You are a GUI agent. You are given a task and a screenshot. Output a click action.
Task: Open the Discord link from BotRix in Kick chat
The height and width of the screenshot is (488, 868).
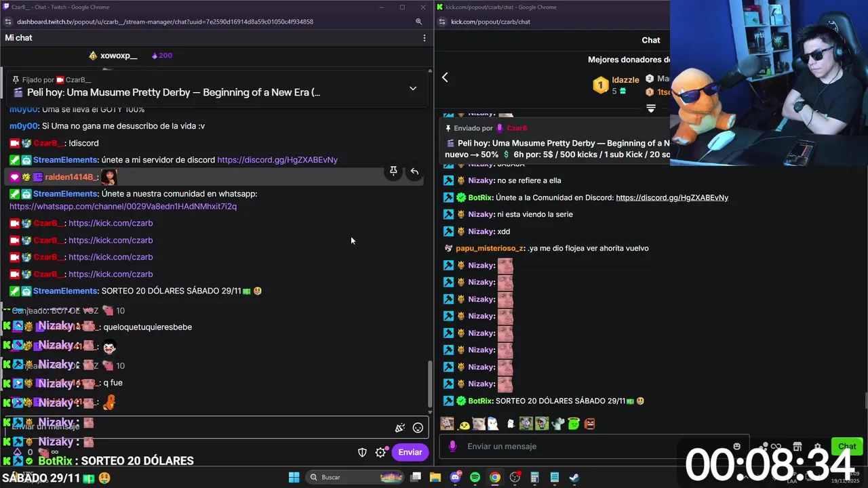672,197
